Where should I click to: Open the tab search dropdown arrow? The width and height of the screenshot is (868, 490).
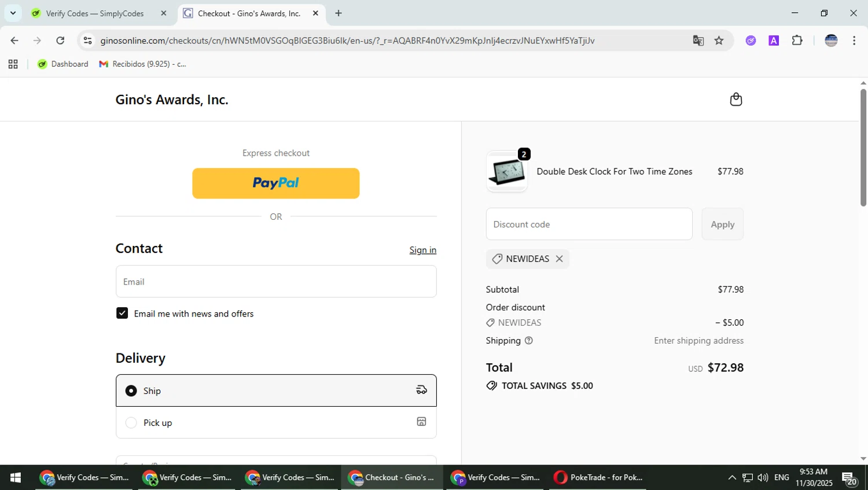13,13
